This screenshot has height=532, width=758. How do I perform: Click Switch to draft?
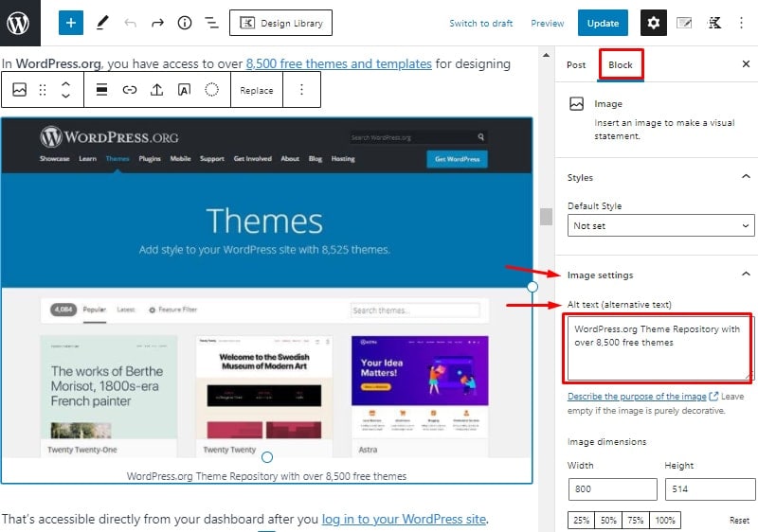coord(480,23)
